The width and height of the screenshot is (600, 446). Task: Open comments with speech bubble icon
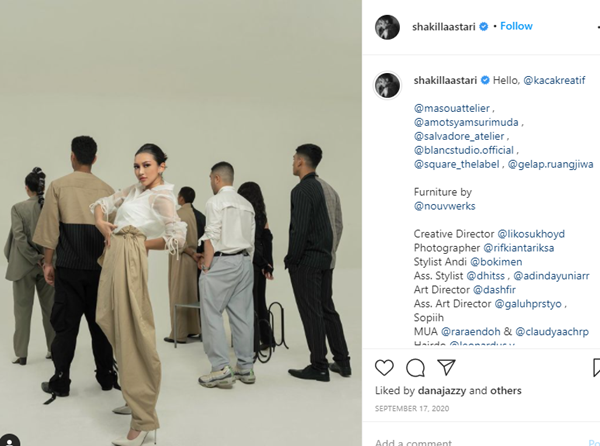[x=415, y=368]
